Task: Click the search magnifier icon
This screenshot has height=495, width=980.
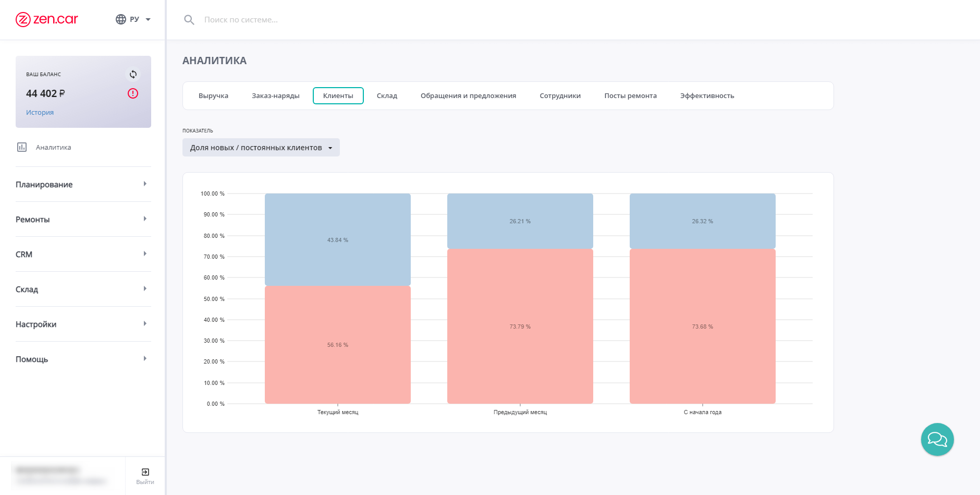Action: tap(189, 20)
